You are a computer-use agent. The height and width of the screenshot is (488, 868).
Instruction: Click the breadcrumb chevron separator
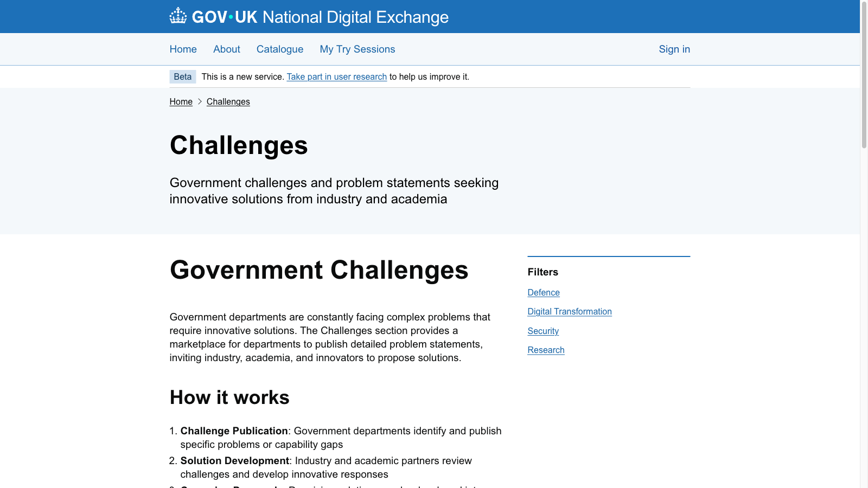[200, 102]
